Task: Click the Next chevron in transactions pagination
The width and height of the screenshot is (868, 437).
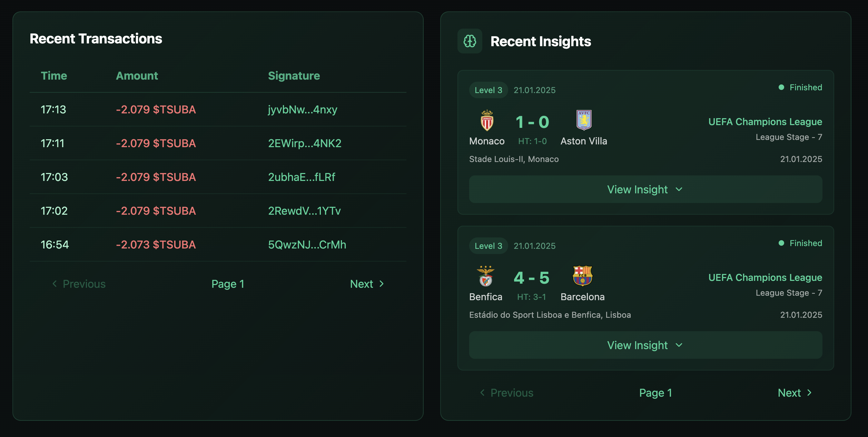Action: pyautogui.click(x=381, y=284)
